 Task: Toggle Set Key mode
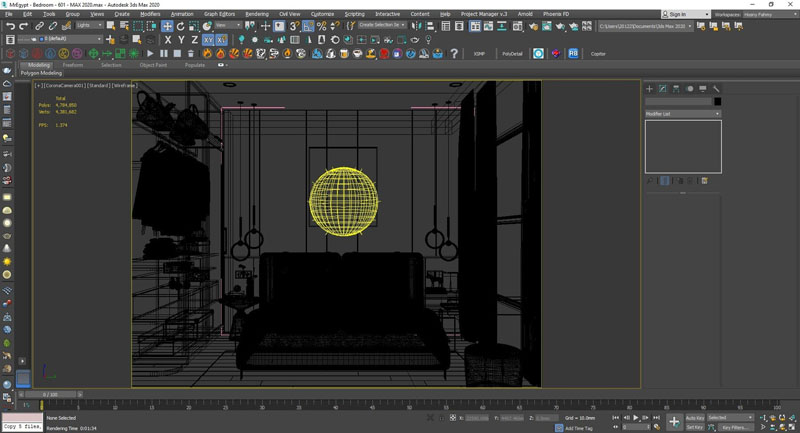click(x=695, y=427)
